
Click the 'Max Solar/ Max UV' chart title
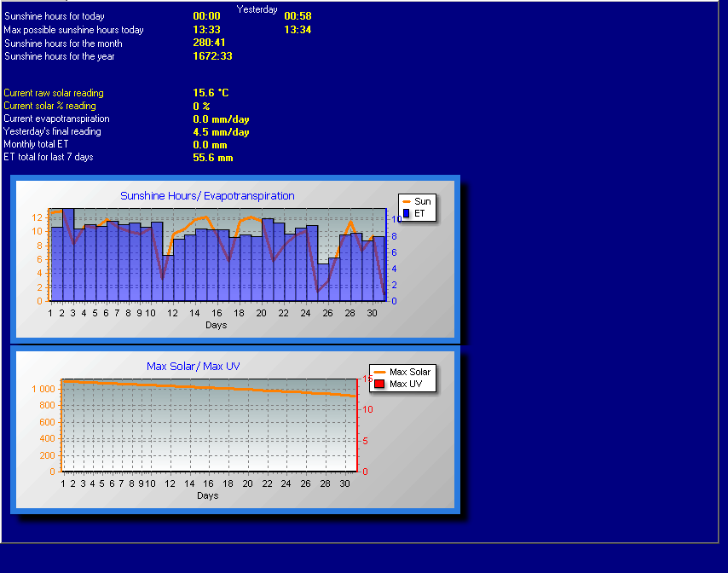point(194,367)
